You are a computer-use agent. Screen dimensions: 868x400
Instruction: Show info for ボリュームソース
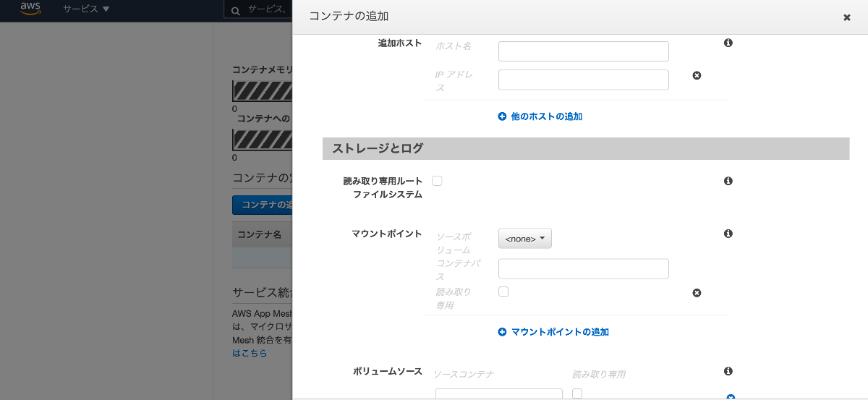pyautogui.click(x=728, y=371)
